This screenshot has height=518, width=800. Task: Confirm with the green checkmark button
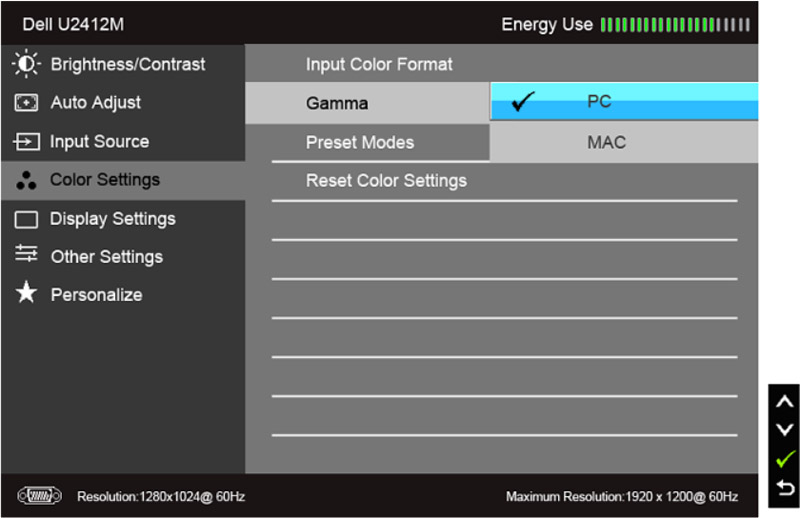coord(785,459)
